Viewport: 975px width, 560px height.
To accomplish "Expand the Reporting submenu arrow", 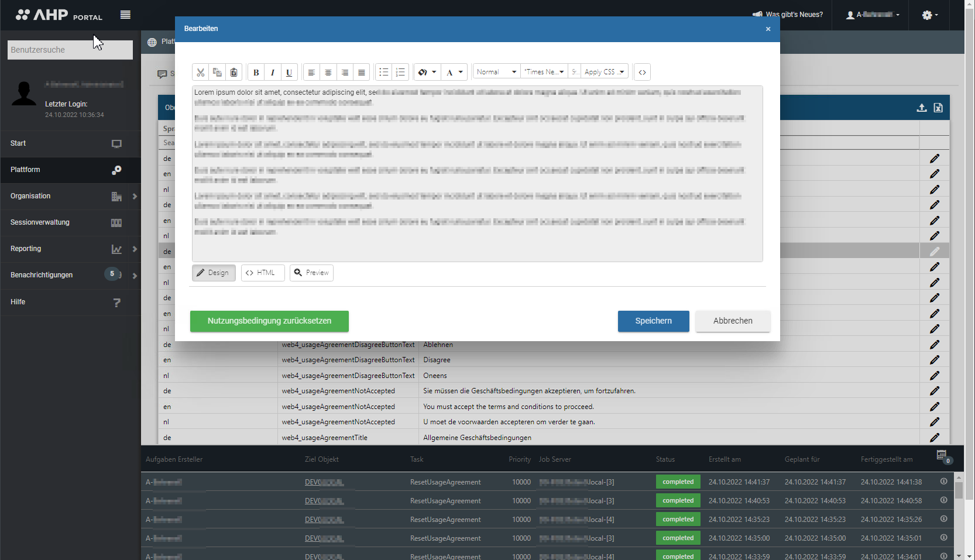I will pyautogui.click(x=135, y=249).
